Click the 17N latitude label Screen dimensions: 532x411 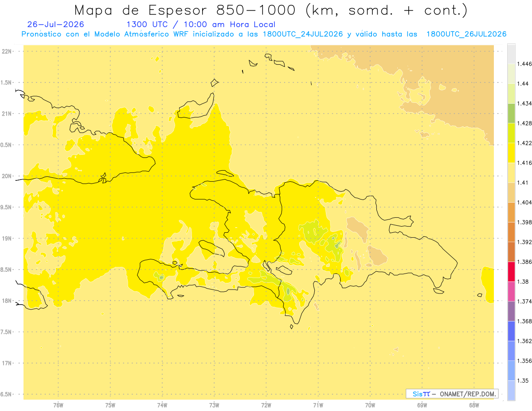(8, 363)
